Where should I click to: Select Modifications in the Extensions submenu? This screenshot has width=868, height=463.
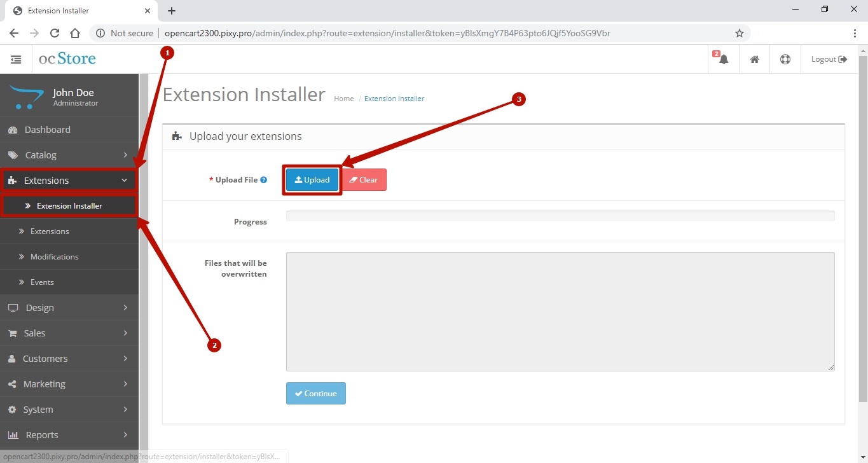click(x=55, y=257)
